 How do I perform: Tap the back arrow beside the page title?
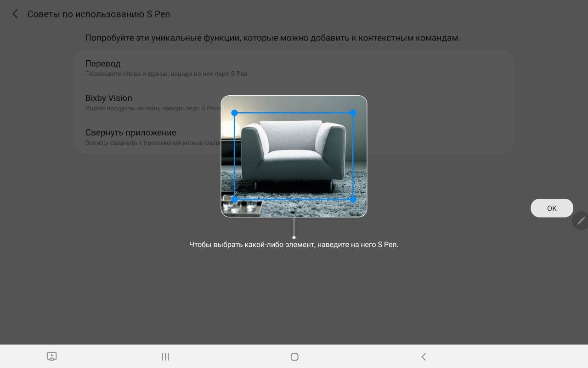(x=15, y=14)
